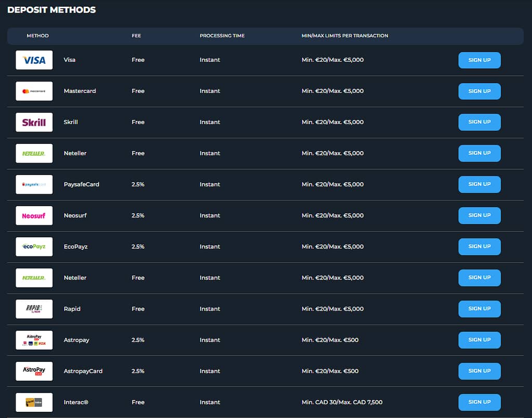The height and width of the screenshot is (418, 532).
Task: Sign up using EcoPayz
Action: pyautogui.click(x=480, y=247)
